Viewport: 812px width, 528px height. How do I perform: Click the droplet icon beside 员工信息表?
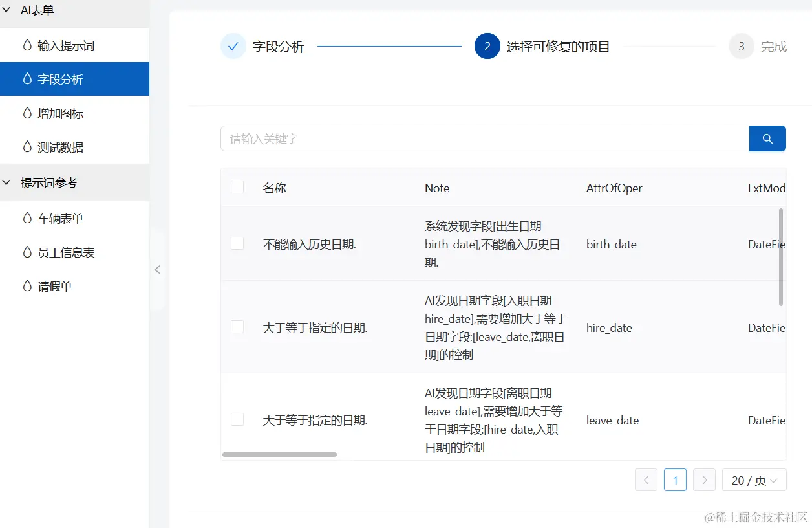(27, 252)
